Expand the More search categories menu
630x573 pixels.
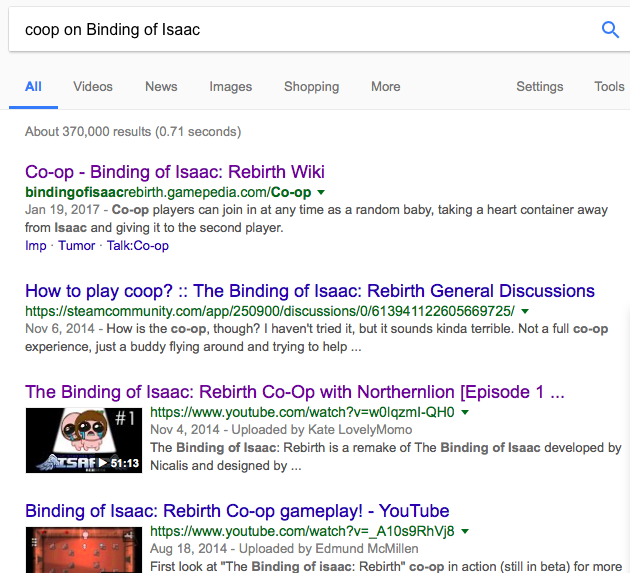pos(386,86)
